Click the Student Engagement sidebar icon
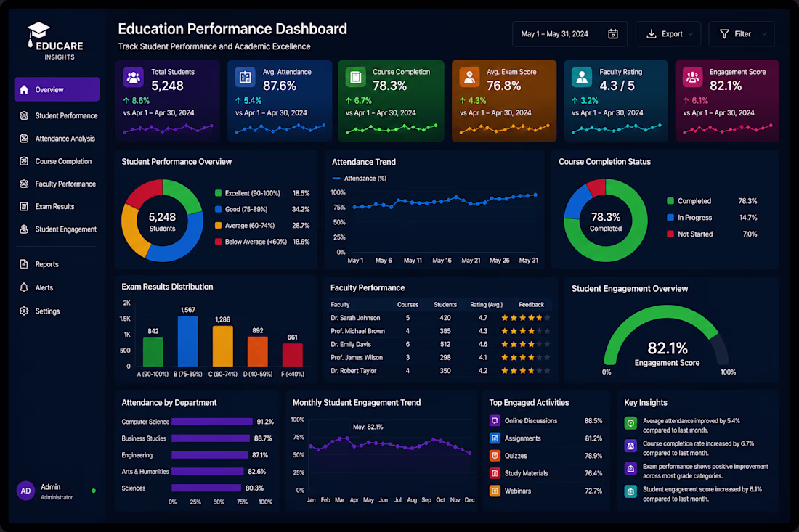 pos(24,229)
